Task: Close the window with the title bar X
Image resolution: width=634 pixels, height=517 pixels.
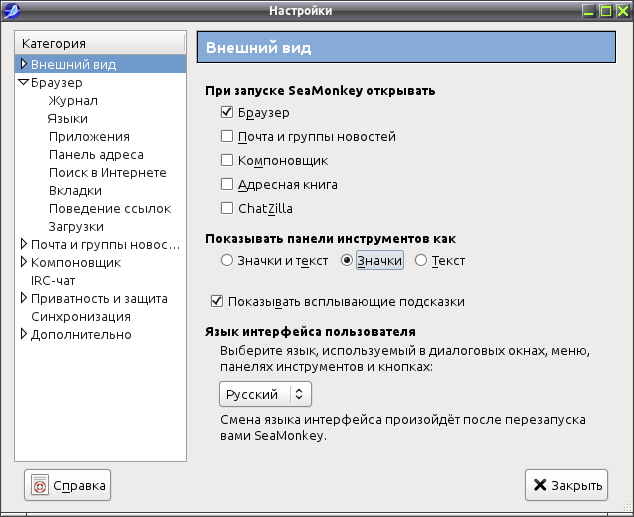Action: coord(623,11)
